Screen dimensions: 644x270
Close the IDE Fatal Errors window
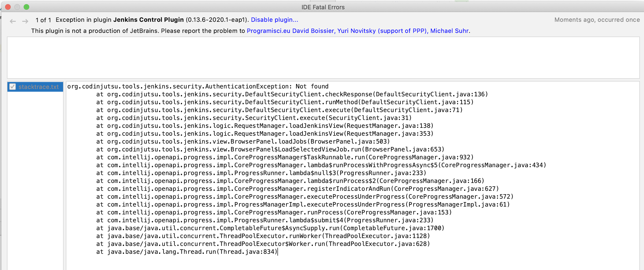point(8,7)
